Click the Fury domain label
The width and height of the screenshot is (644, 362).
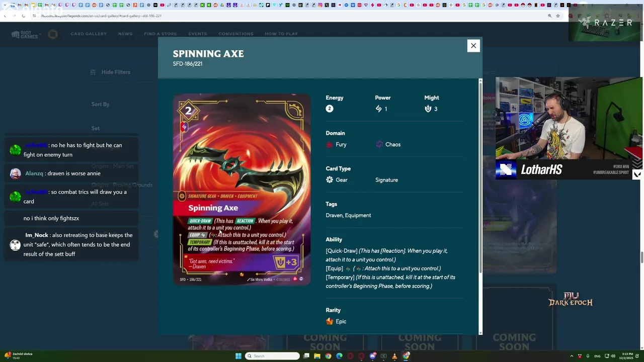pos(341,144)
